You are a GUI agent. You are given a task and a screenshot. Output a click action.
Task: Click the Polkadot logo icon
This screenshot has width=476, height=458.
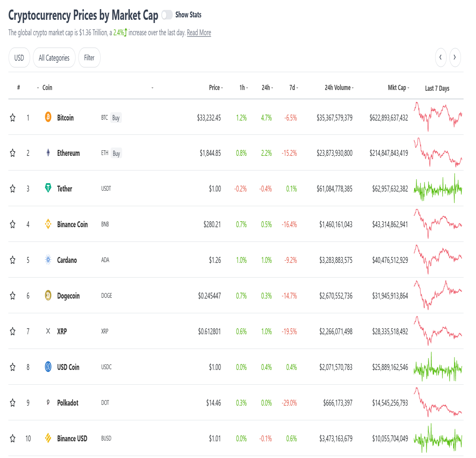48,402
